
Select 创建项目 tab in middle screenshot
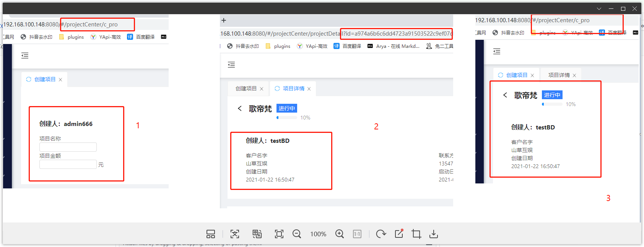point(246,88)
